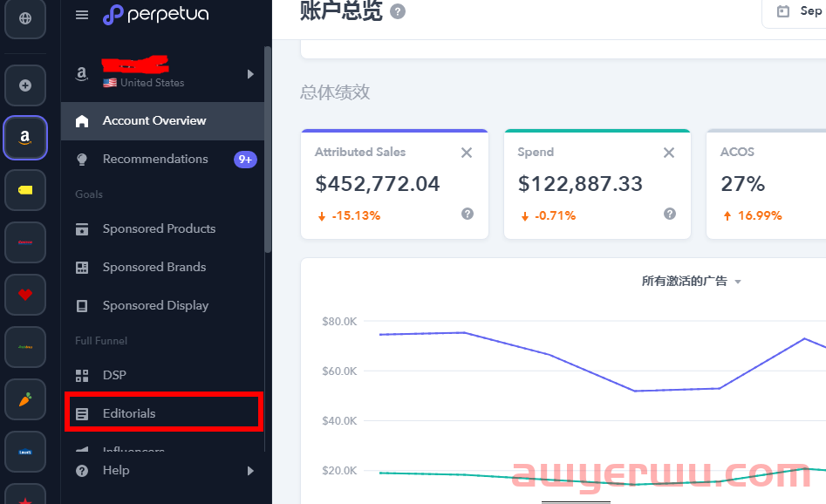This screenshot has height=504, width=826.
Task: Open the 所有激活的广告 dropdown
Action: click(691, 281)
